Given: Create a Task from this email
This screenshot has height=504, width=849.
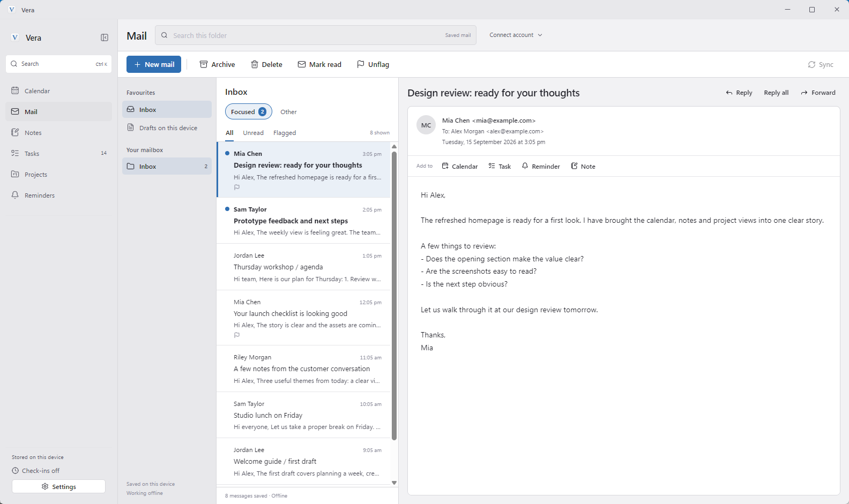Looking at the screenshot, I should click(x=500, y=167).
